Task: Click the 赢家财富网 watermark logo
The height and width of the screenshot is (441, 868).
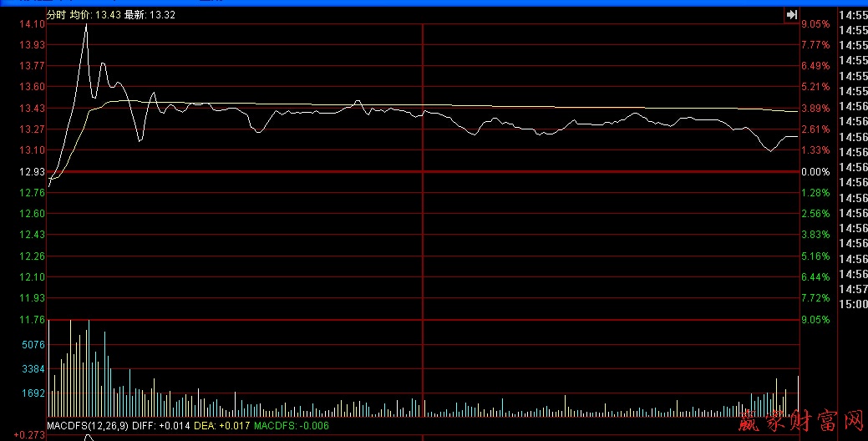Action: (x=802, y=422)
